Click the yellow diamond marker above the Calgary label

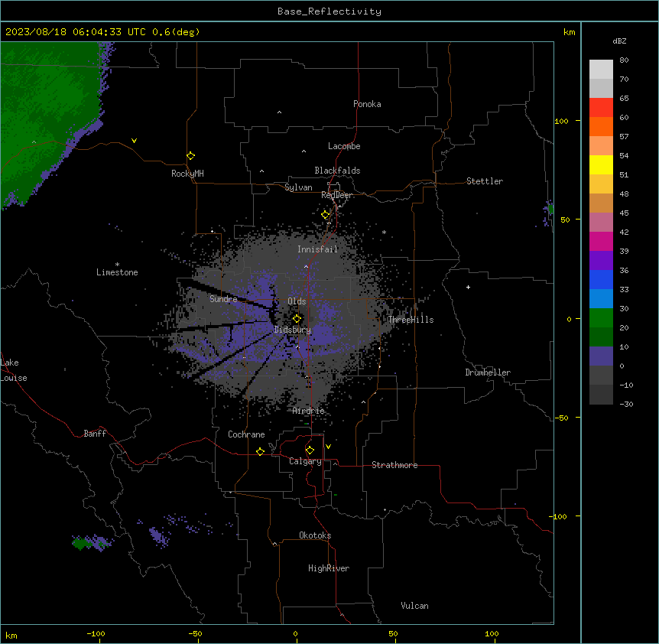(x=310, y=450)
